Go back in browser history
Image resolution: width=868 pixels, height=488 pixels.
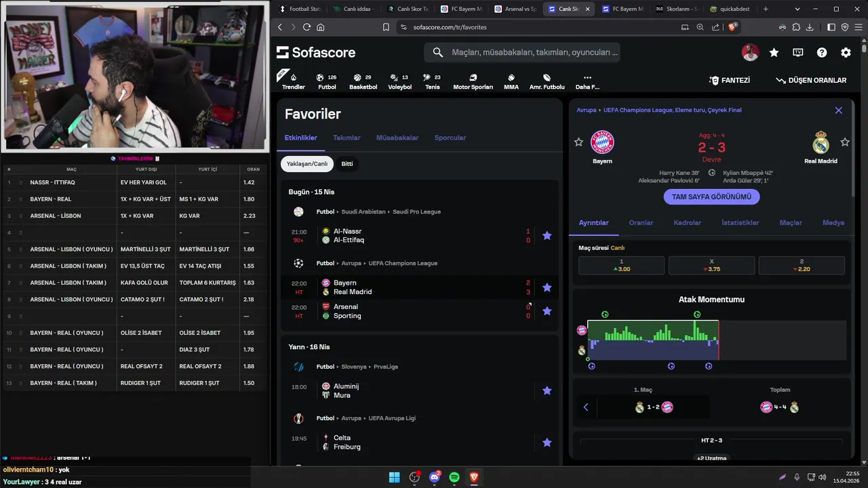point(280,27)
